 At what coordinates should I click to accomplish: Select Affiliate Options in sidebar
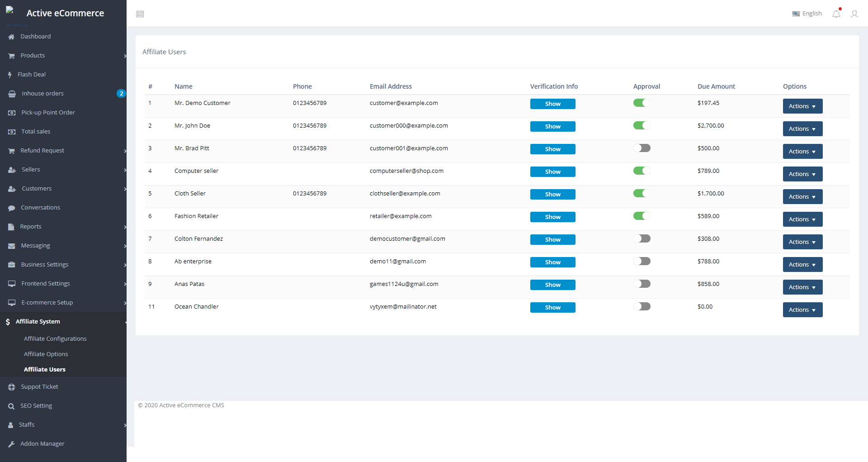click(x=46, y=354)
